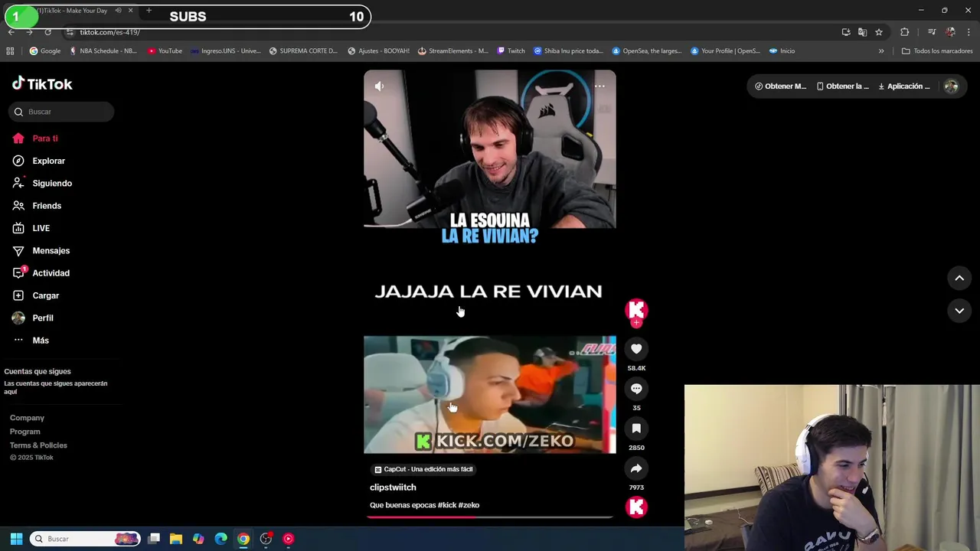
Task: Open the Twitch bookmark
Action: point(511,51)
